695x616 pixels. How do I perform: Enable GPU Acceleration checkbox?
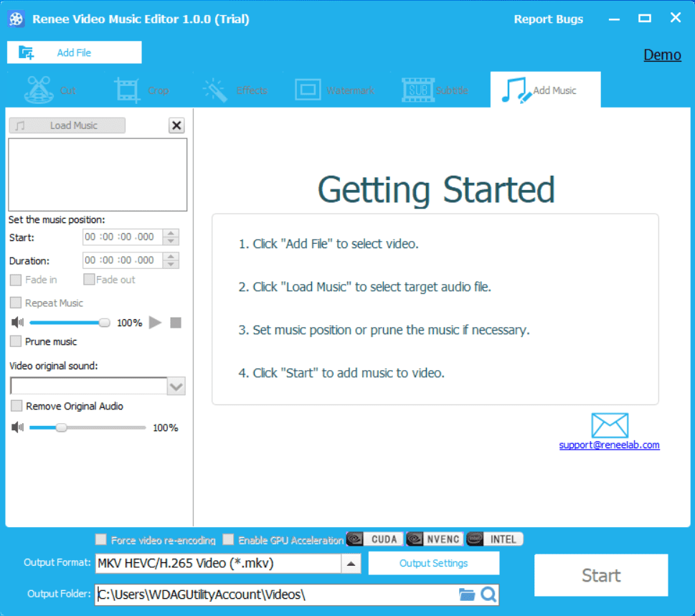click(228, 539)
